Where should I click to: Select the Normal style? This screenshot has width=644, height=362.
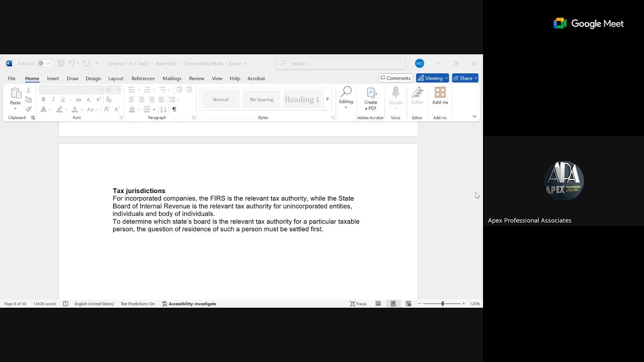pos(221,100)
